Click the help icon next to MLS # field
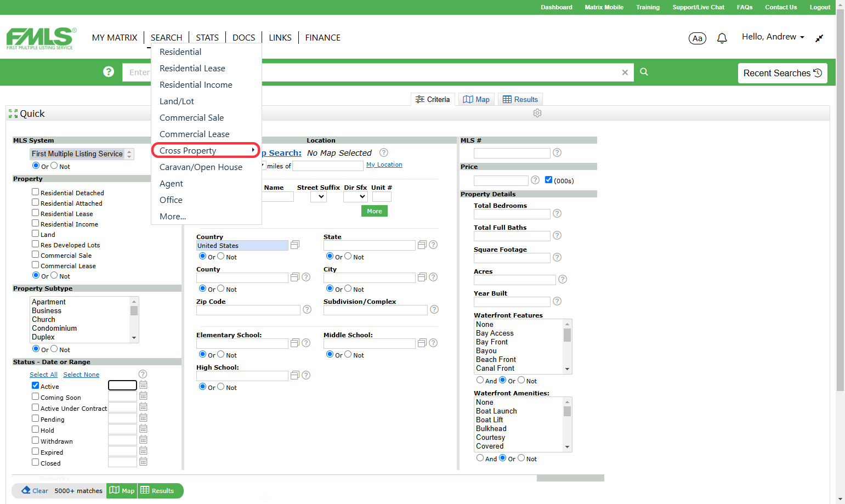The image size is (845, 504). (557, 152)
